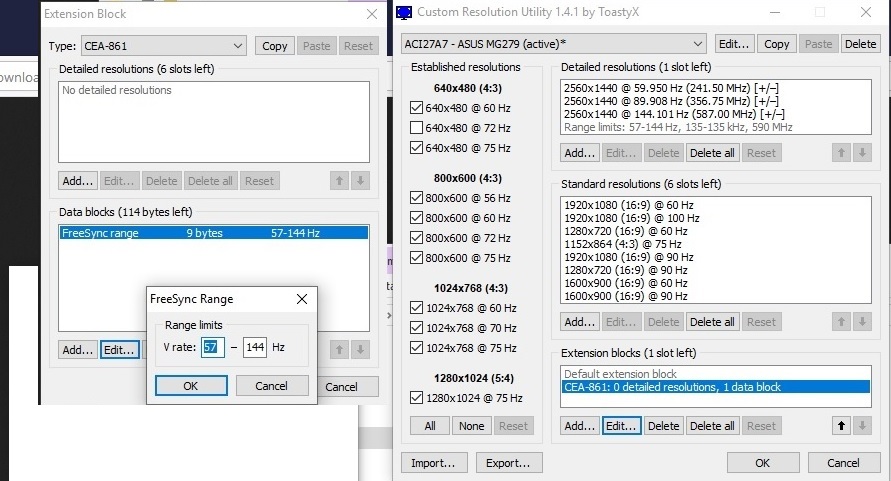Select 1280x720 (16:9) @ 60 Hz standard resolution
The width and height of the screenshot is (891, 481).
626,231
